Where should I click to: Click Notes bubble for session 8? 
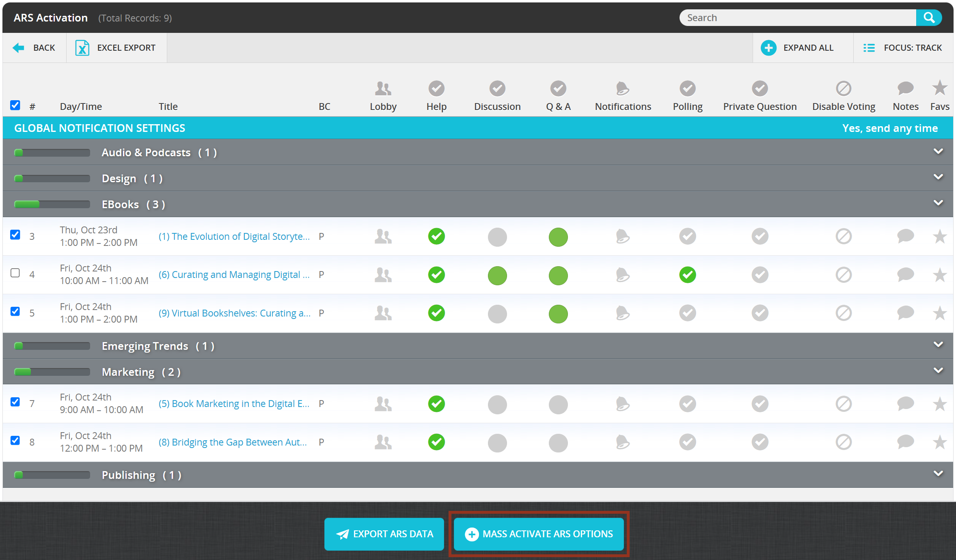[905, 442]
